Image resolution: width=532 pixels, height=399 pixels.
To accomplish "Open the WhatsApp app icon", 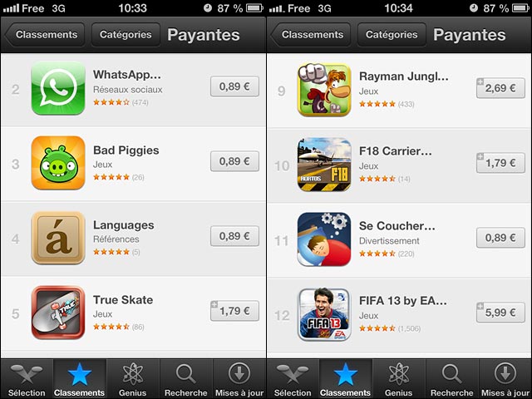I will 58,88.
